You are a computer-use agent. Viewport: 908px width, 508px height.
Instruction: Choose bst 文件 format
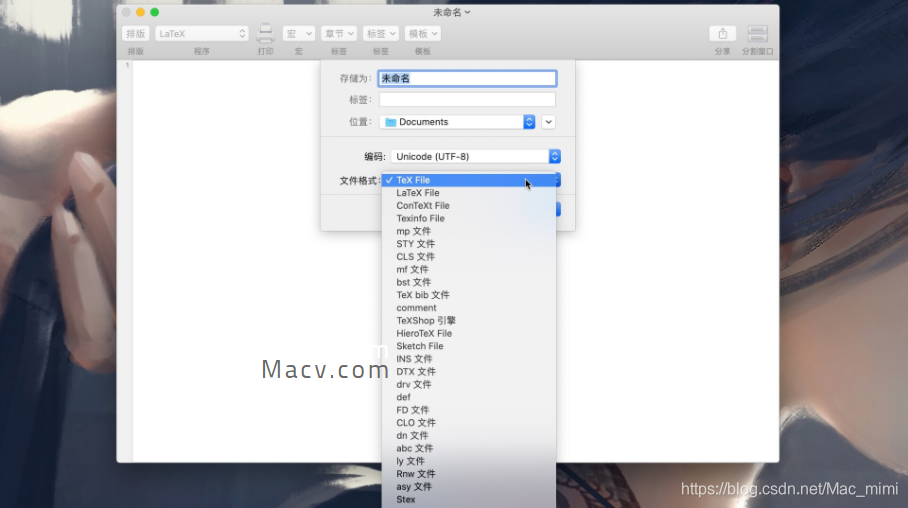point(469,282)
